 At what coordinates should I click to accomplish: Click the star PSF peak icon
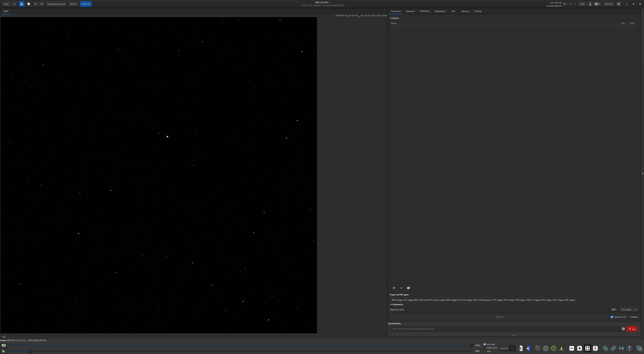pos(561,348)
